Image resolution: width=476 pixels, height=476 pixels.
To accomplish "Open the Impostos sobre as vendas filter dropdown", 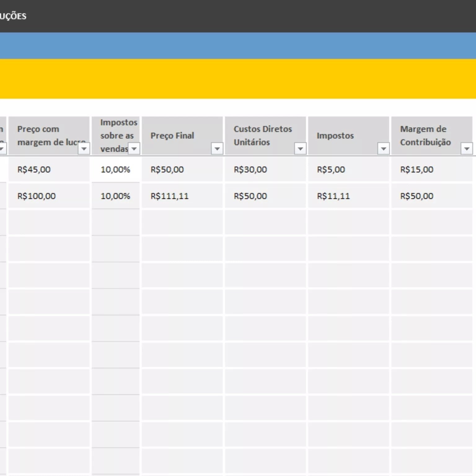I will tap(134, 149).
